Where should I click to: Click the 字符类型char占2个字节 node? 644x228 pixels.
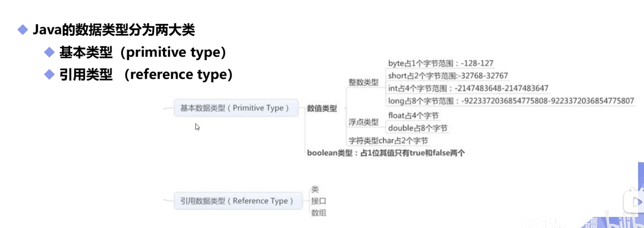click(388, 141)
